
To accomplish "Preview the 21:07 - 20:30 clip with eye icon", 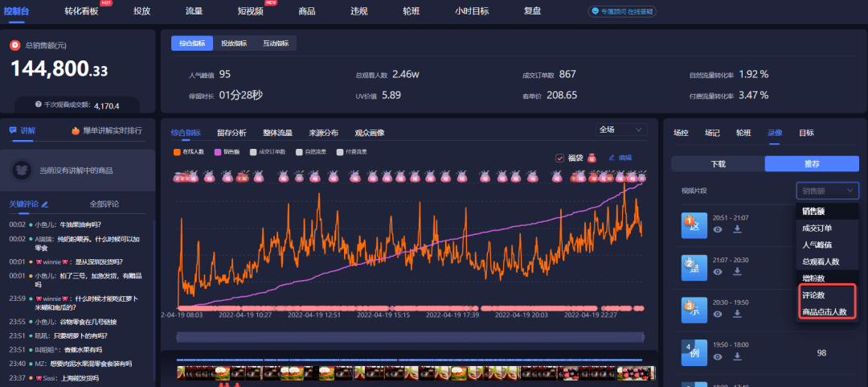I will (x=718, y=271).
